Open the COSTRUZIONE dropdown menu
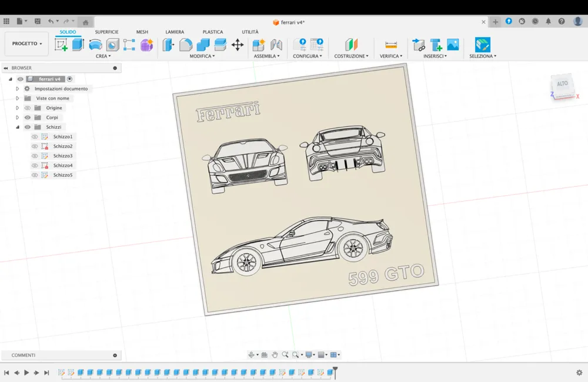This screenshot has width=588, height=382. point(352,56)
